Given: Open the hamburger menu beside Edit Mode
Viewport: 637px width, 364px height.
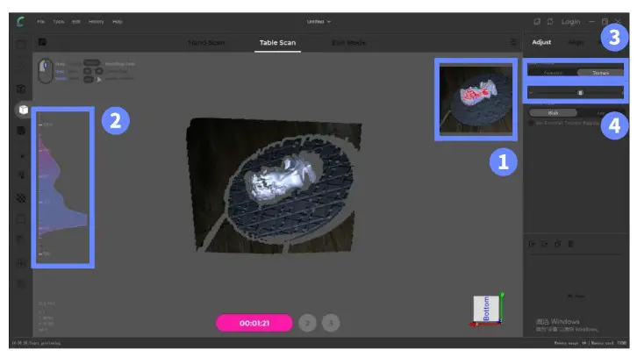Looking at the screenshot, I should point(513,42).
